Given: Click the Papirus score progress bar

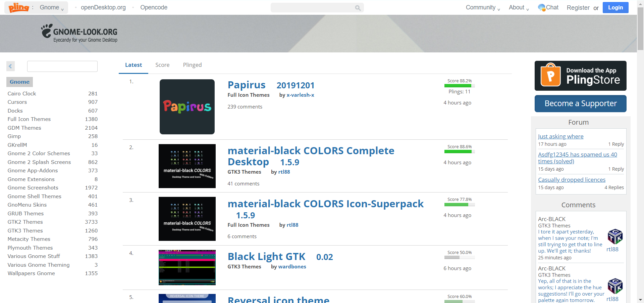Looking at the screenshot, I should pyautogui.click(x=459, y=86).
